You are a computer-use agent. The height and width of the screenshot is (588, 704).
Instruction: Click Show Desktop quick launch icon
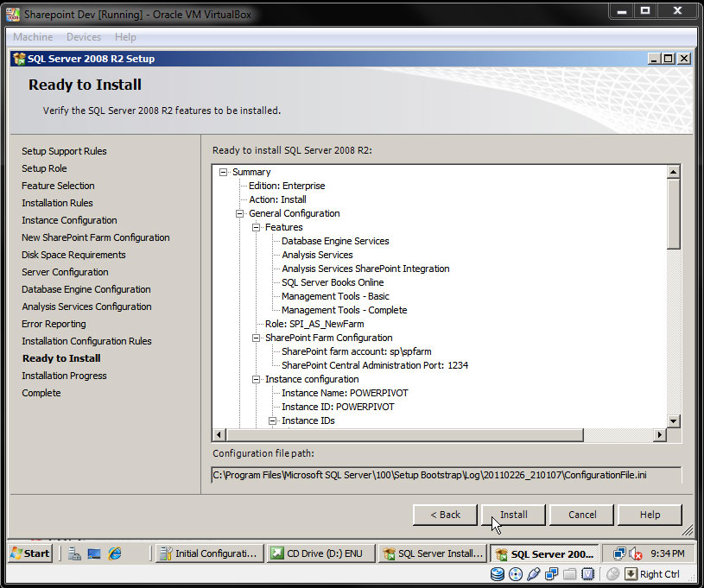94,553
